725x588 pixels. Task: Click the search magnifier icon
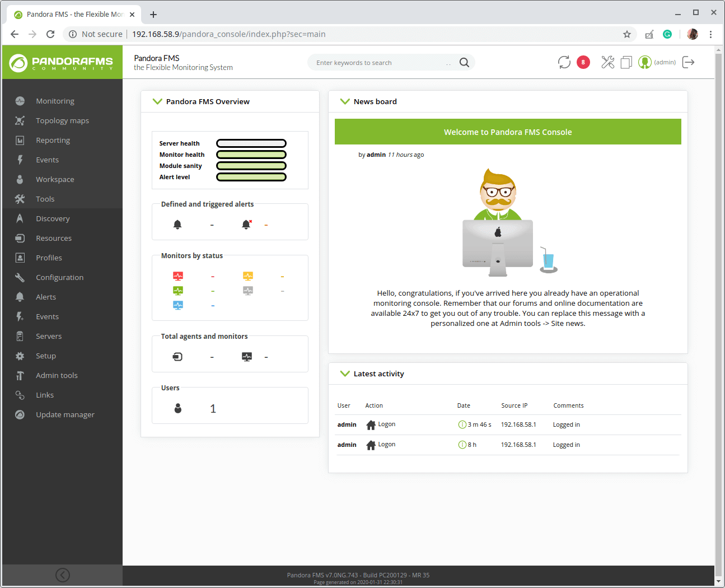(464, 62)
